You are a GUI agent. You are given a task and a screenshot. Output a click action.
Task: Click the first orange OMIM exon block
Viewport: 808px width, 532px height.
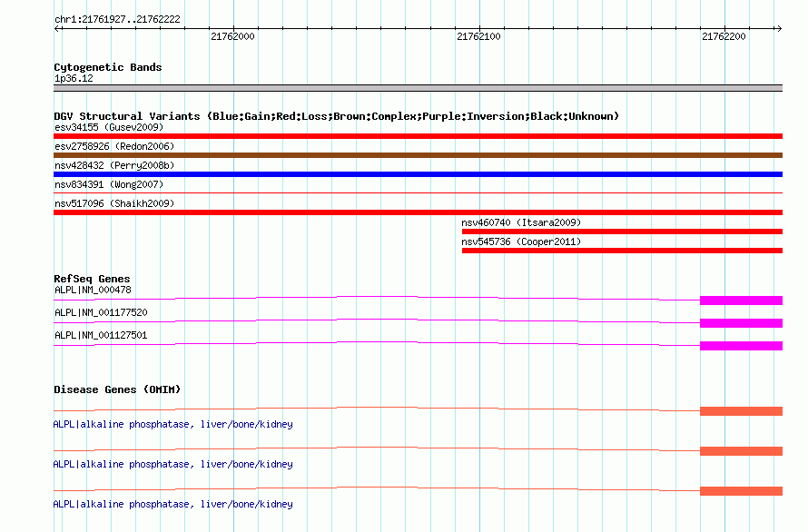741,411
